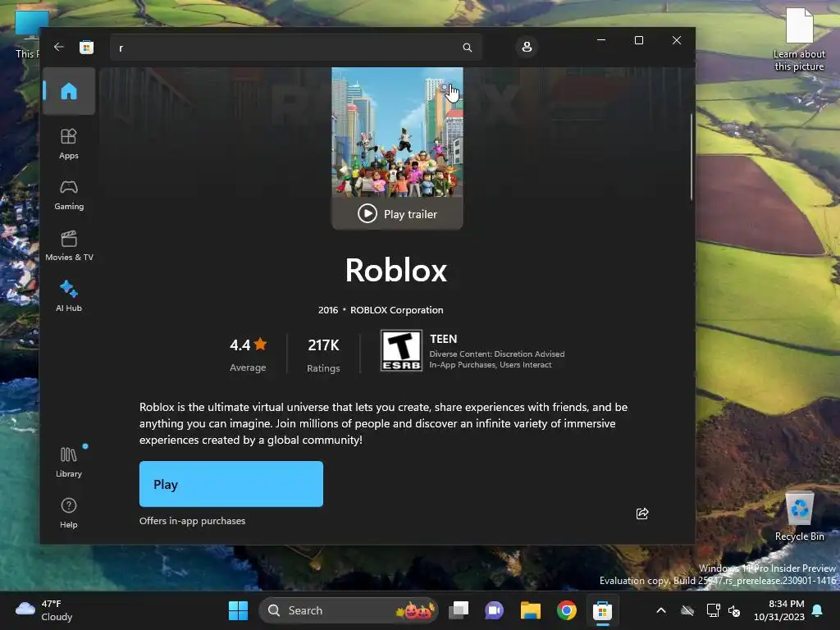Screen dimensions: 840x630
Task: Click the Microsoft Store taskbar icon
Action: point(602,610)
